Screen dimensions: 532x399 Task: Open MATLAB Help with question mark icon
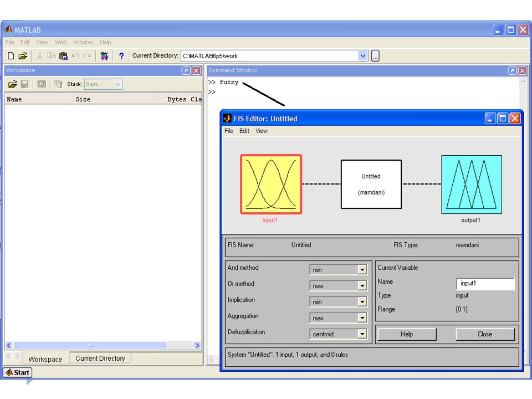121,56
